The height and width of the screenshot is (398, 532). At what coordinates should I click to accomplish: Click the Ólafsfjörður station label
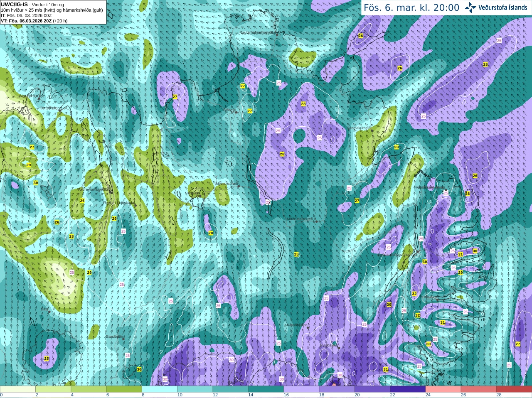click(x=49, y=108)
